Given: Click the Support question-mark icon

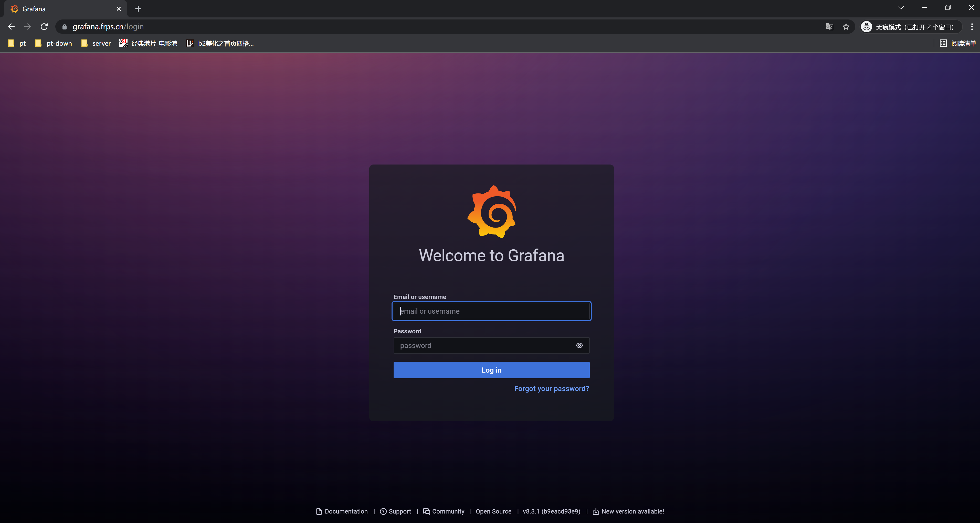Looking at the screenshot, I should [383, 511].
